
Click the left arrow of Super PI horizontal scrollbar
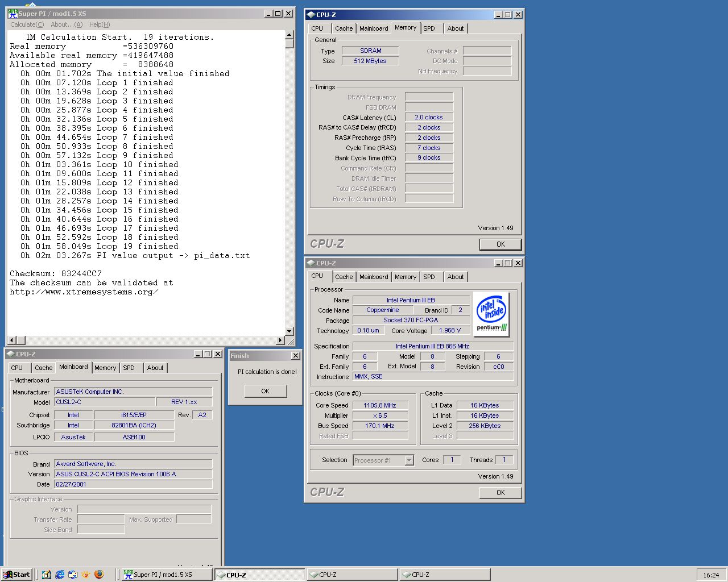click(12, 340)
